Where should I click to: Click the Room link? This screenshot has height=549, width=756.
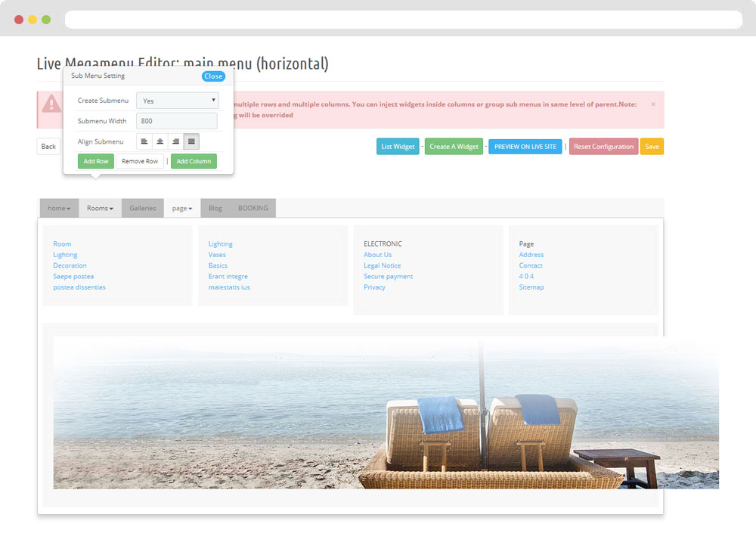tap(62, 243)
